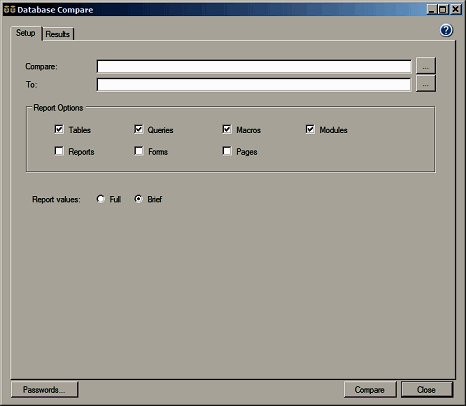Check the Forms option
466x406 pixels.
pos(138,151)
